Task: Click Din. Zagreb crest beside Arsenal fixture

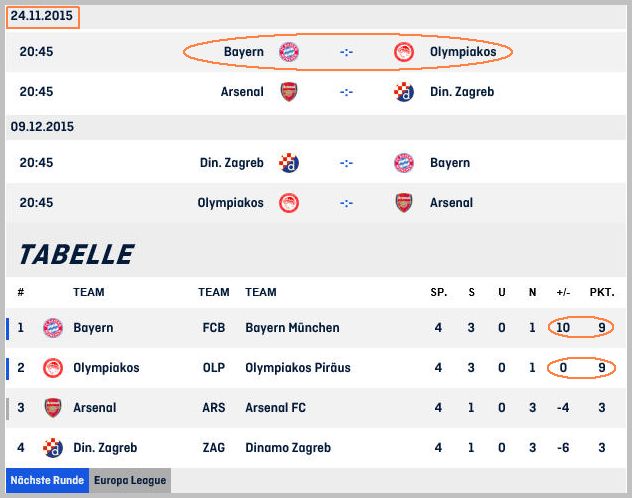Action: pos(404,92)
